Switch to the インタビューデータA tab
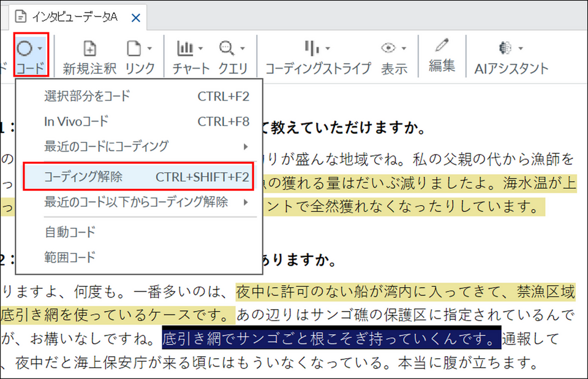588x379 pixels. coord(75,17)
